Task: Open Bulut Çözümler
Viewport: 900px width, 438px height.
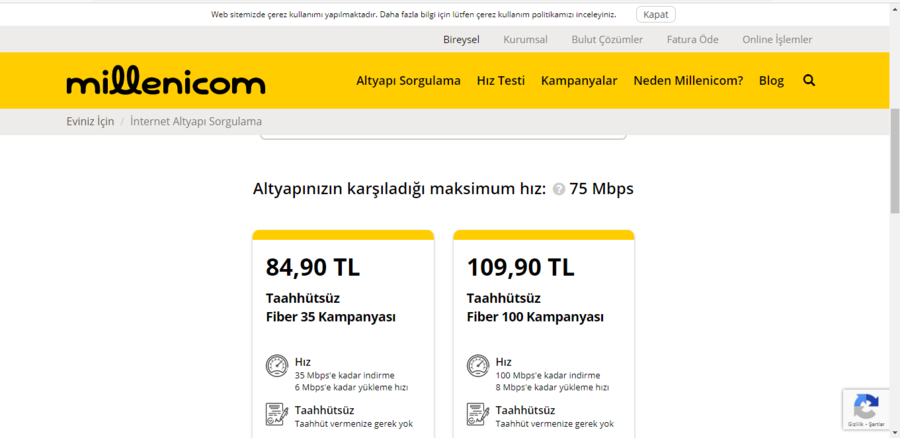Action: click(607, 40)
